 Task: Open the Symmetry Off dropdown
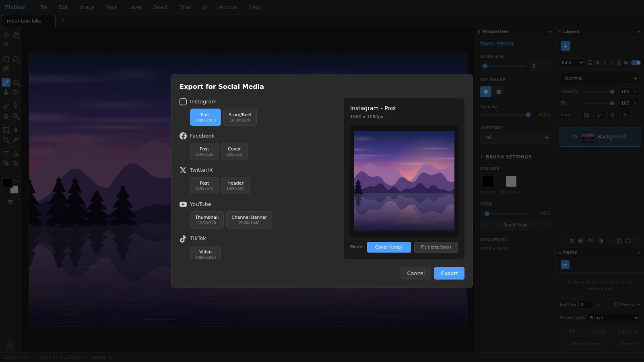[515, 138]
